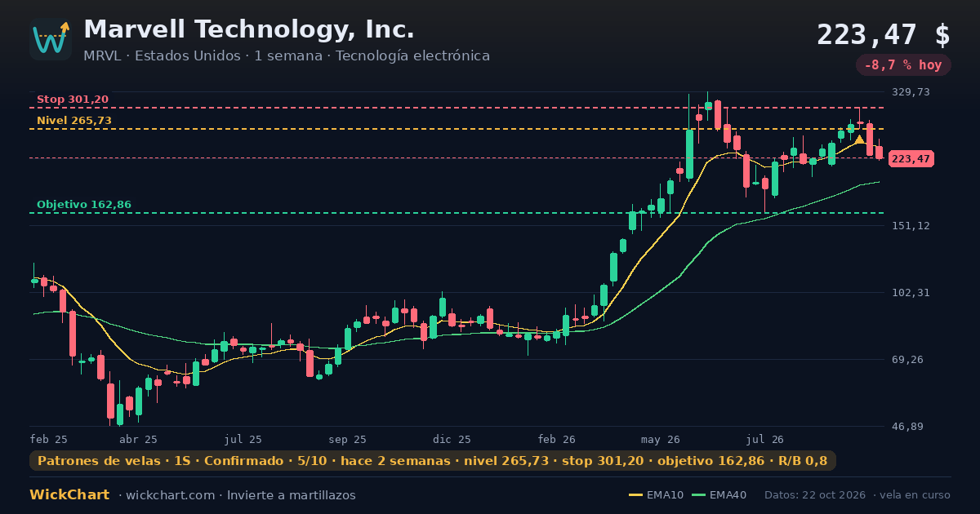This screenshot has width=980, height=514.
Task: Click the may 26 date axis label
Action: tap(660, 439)
